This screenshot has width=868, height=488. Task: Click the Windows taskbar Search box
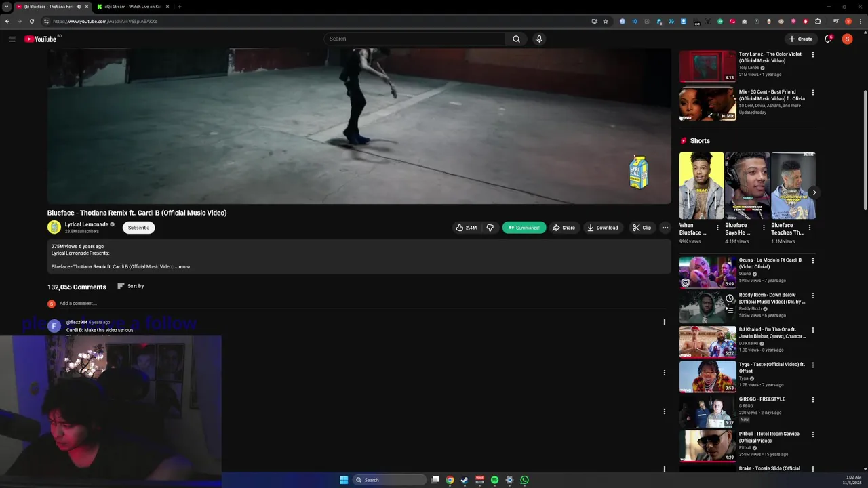pos(389,480)
